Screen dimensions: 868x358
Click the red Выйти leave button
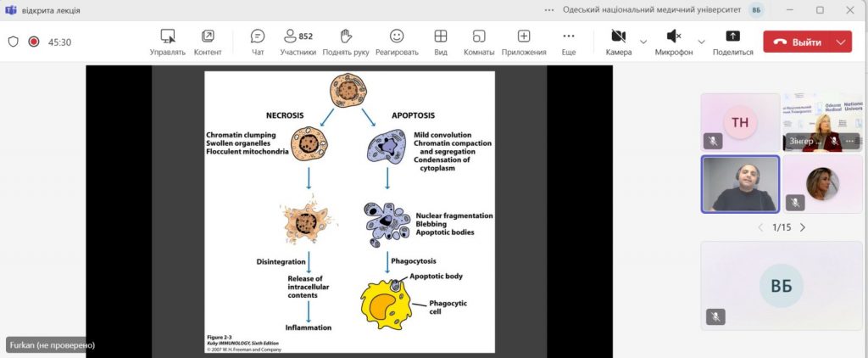(797, 42)
